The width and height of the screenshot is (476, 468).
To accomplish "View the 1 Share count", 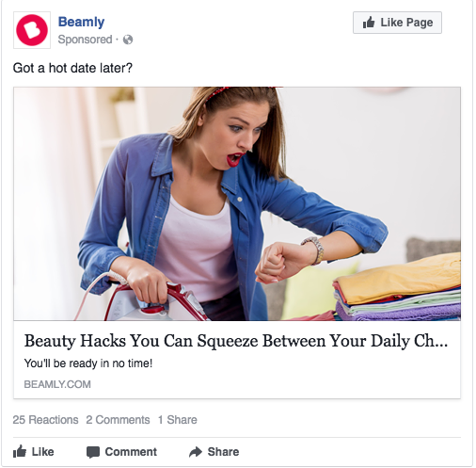I will click(x=178, y=420).
